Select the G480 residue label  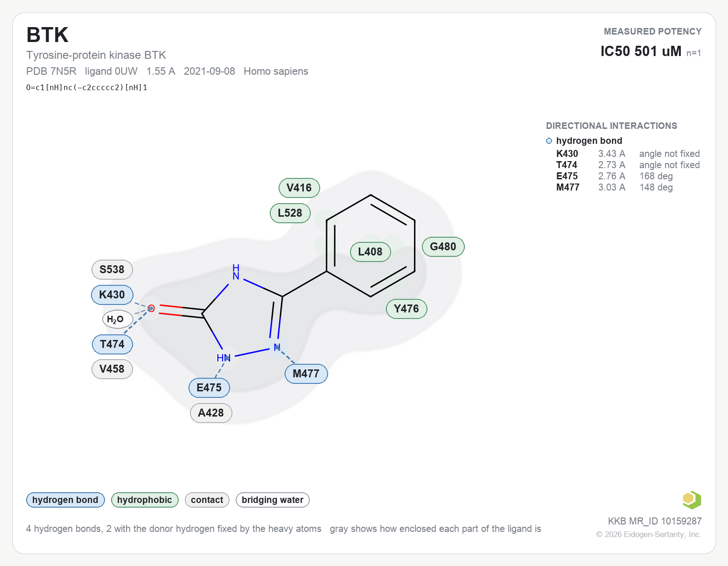pos(443,247)
